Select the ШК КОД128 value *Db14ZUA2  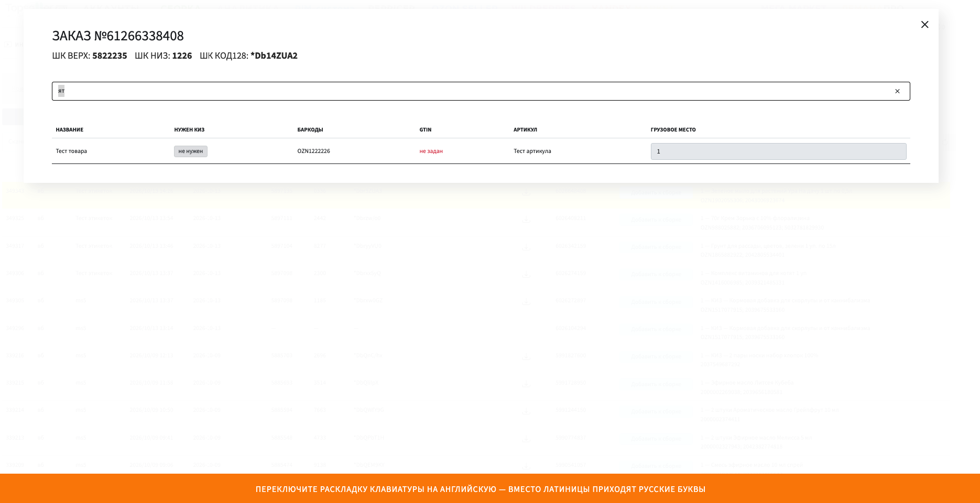click(274, 56)
